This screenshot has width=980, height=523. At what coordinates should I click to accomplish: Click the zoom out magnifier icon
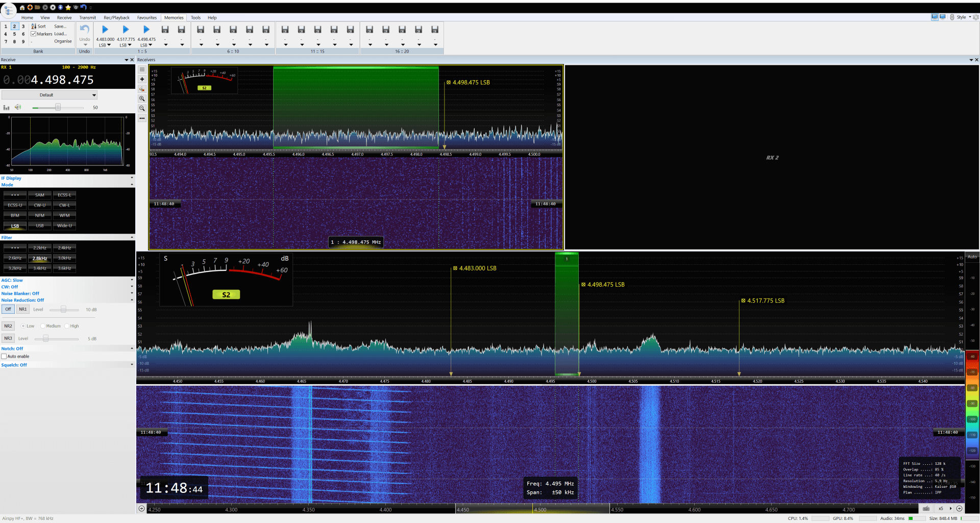[142, 109]
